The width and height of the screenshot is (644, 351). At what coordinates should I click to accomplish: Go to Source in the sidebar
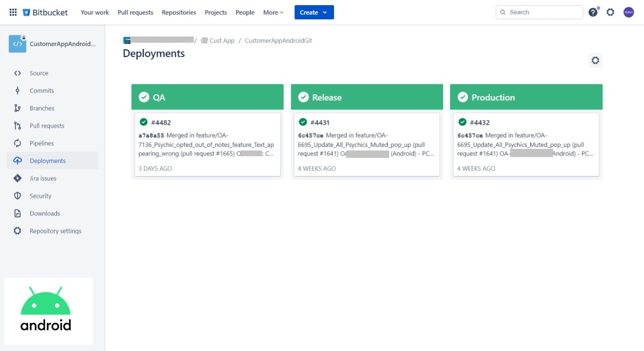point(39,73)
